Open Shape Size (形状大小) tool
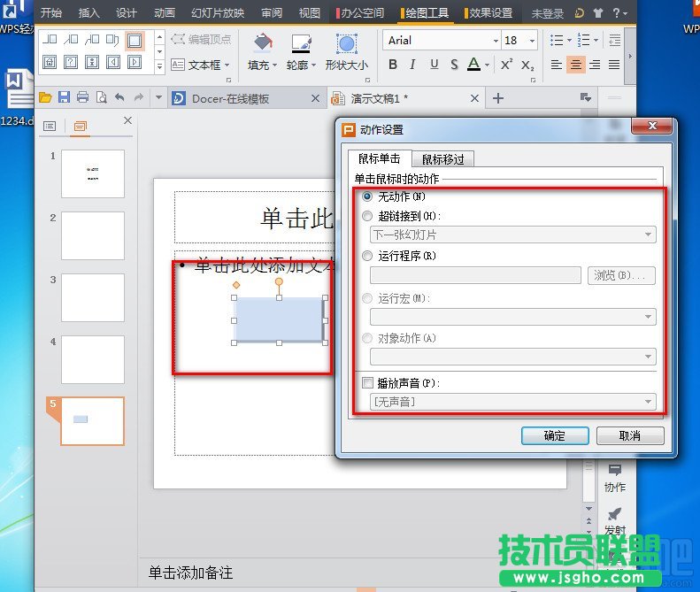Viewport: 700px width, 592px height. click(x=346, y=44)
